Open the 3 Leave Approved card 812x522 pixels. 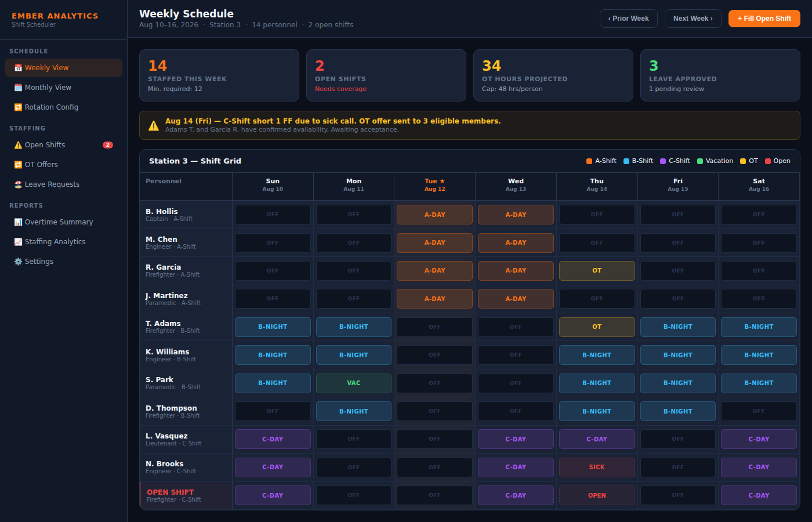tap(720, 75)
